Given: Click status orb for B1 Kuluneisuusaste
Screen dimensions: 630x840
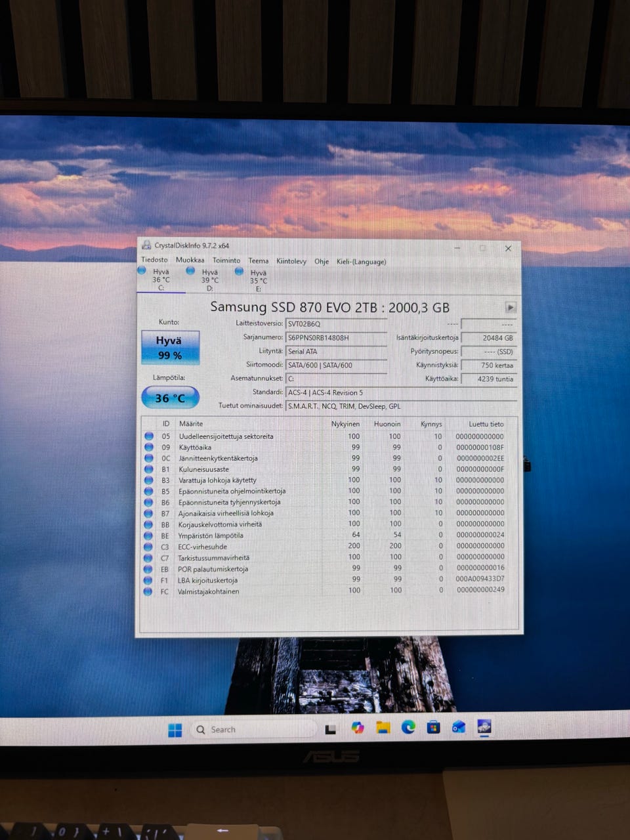Looking at the screenshot, I should pos(149,469).
